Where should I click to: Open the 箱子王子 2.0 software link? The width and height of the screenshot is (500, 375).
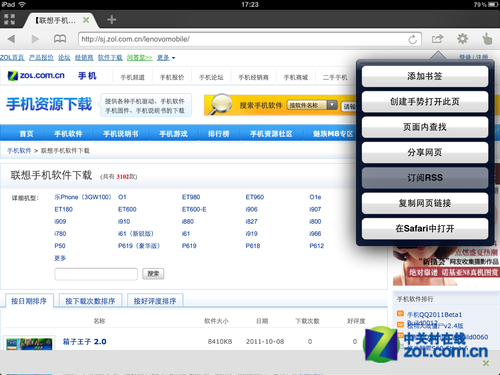[x=85, y=342]
